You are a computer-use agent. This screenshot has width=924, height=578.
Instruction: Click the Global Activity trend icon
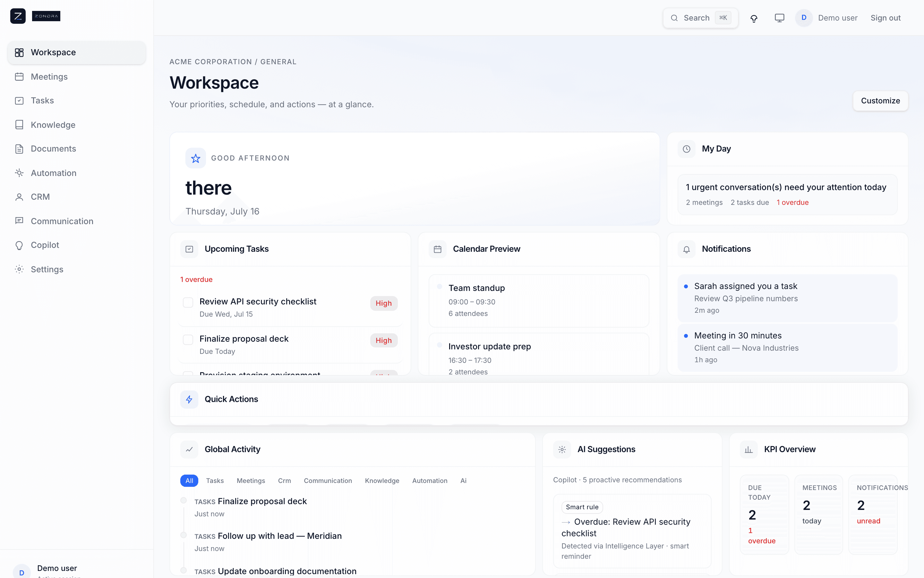[189, 450]
